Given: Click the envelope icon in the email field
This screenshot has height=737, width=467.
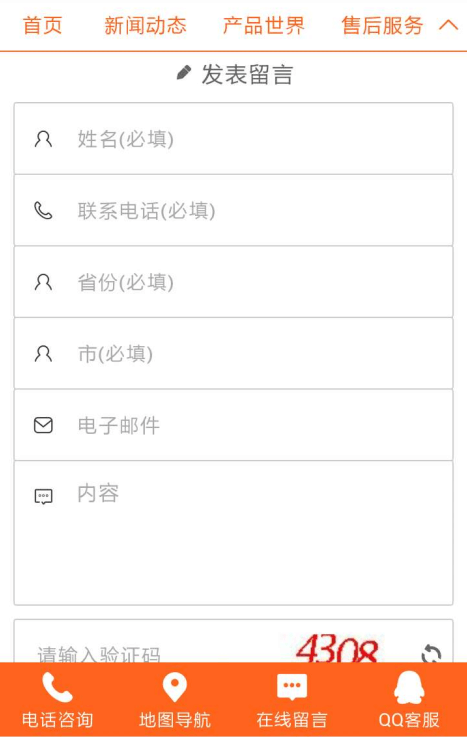Looking at the screenshot, I should click(x=43, y=425).
